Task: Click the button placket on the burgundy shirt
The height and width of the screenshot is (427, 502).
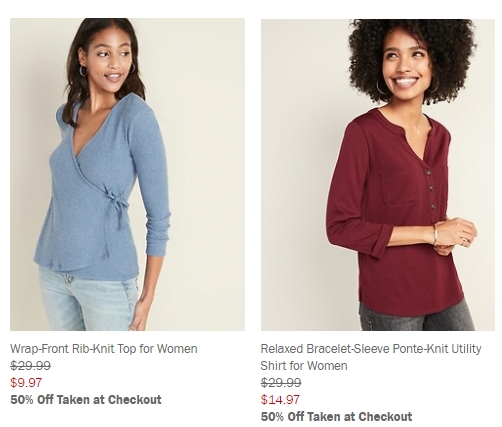Action: pyautogui.click(x=430, y=188)
